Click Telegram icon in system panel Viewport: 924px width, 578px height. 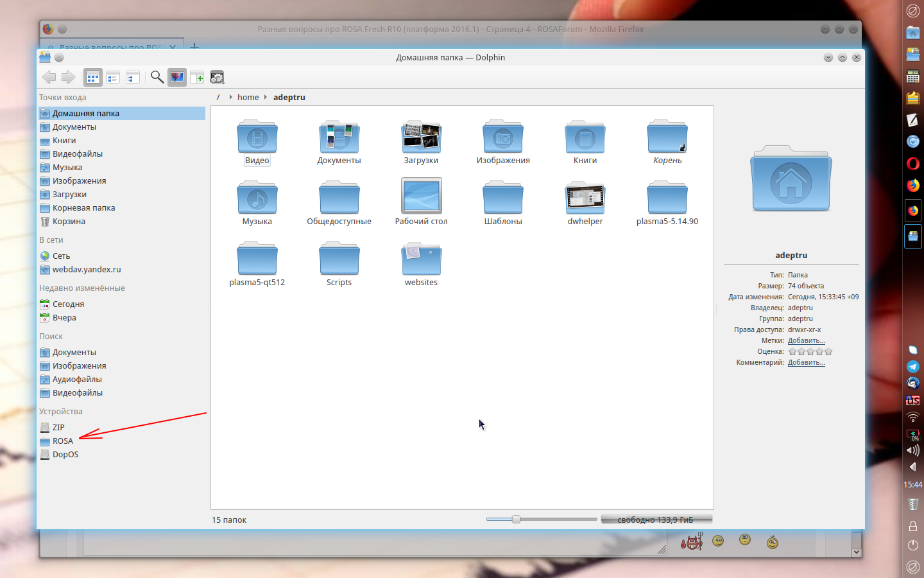click(912, 367)
